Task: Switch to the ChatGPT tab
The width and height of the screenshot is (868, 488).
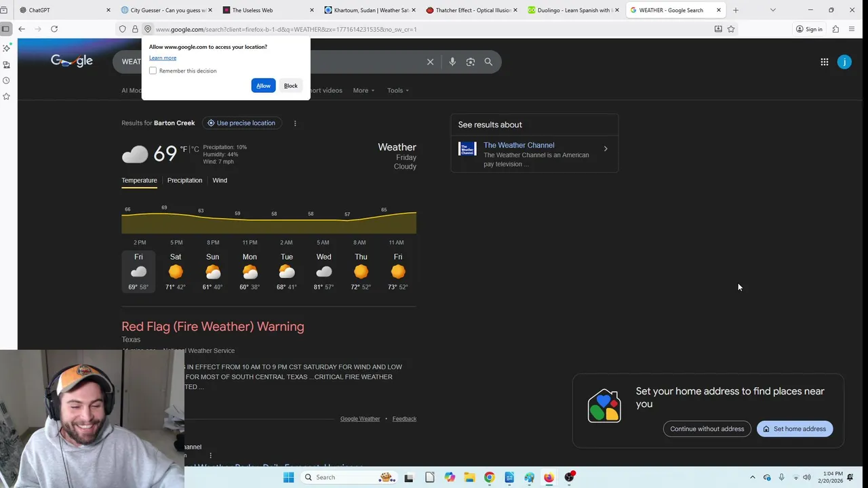Action: (x=58, y=10)
